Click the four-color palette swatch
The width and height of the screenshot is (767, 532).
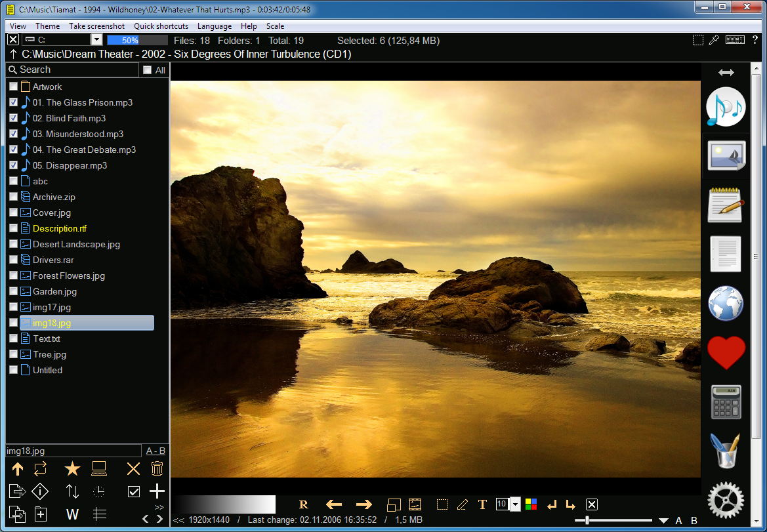(x=531, y=504)
